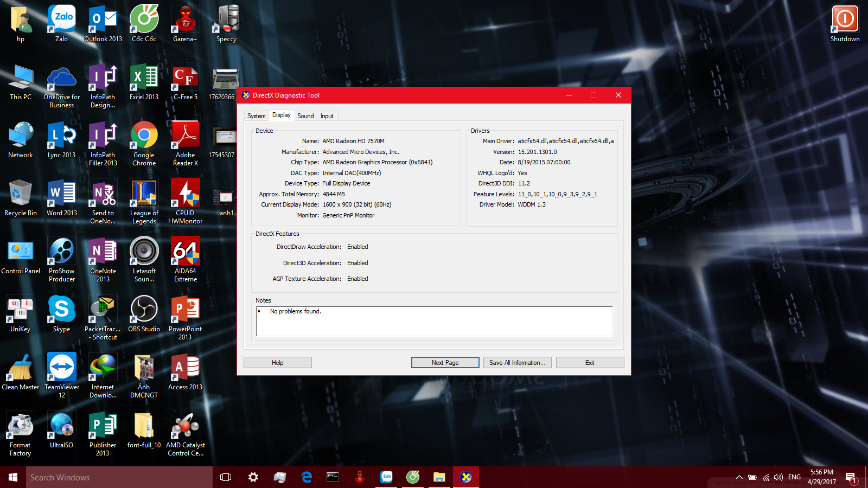Switch ENG input language indicator

pyautogui.click(x=794, y=477)
